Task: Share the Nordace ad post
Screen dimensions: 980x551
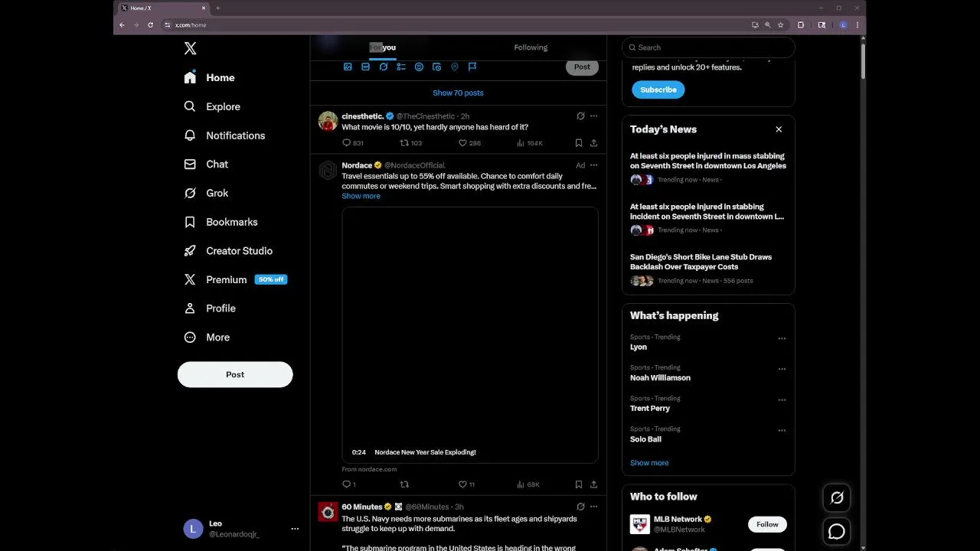Action: [593, 484]
